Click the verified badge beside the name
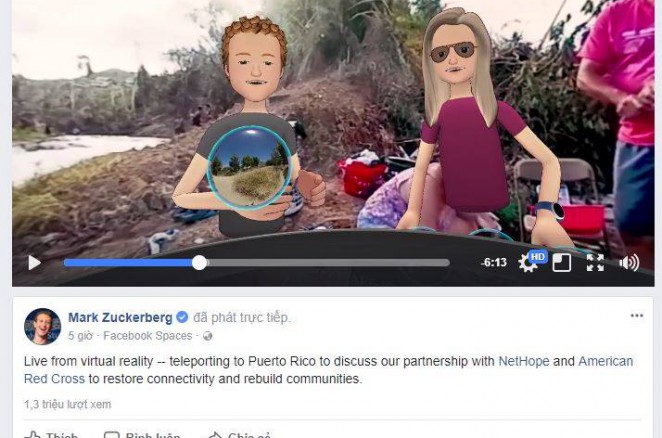The width and height of the screenshot is (662, 438). (182, 317)
